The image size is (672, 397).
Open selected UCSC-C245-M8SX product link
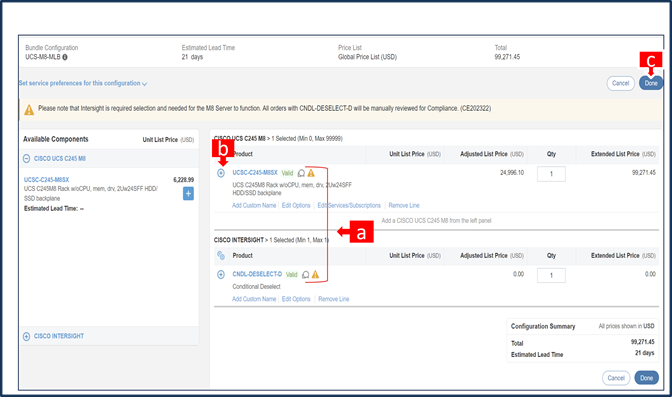pos(255,172)
